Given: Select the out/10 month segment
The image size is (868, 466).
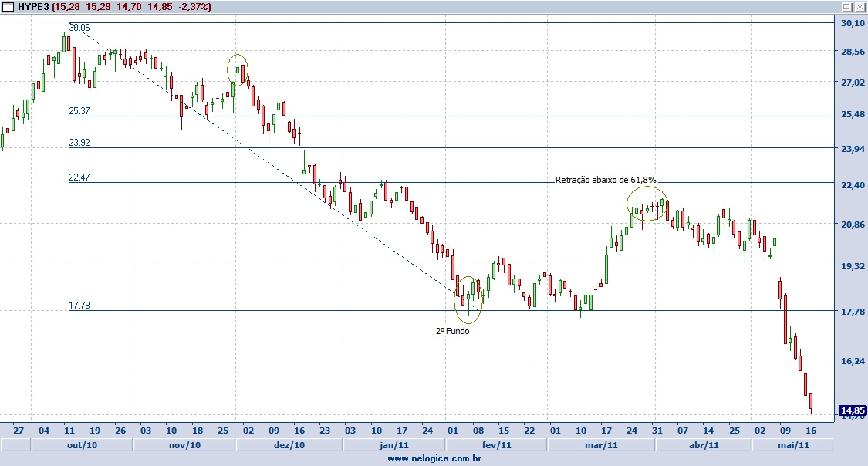Looking at the screenshot, I should [81, 445].
